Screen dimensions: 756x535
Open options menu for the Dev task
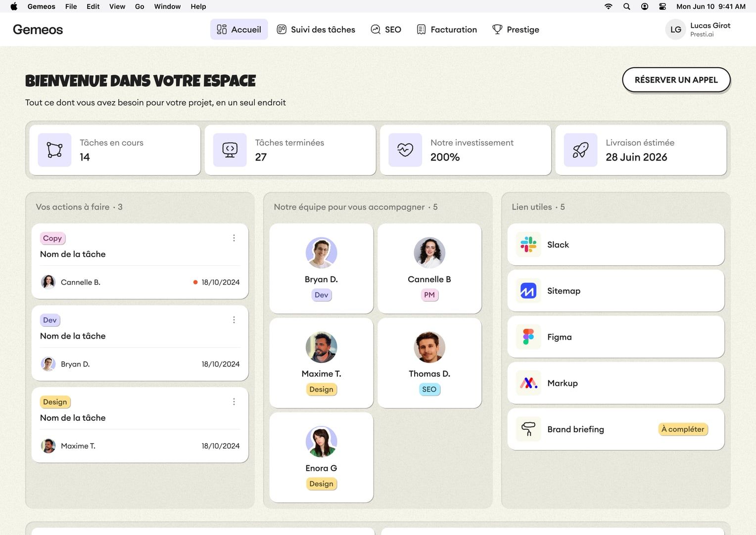[x=234, y=320]
